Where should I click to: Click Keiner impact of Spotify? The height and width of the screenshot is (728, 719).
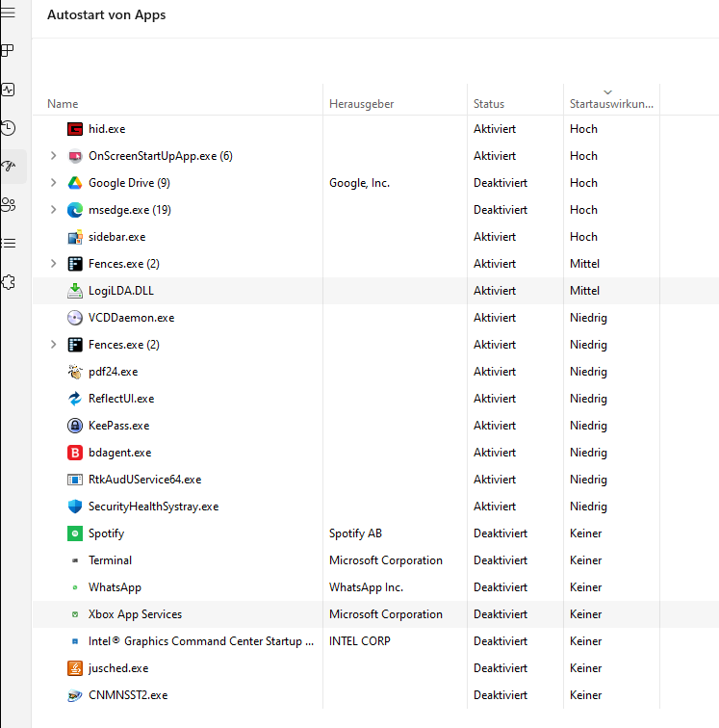point(586,533)
